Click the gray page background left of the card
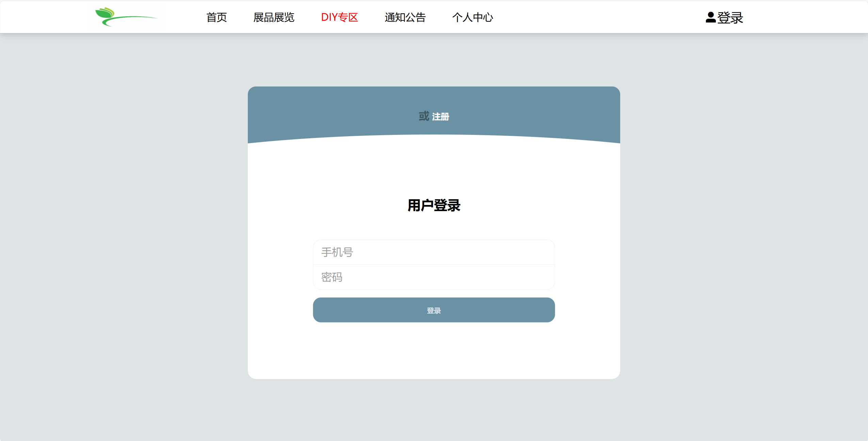868x441 pixels. pyautogui.click(x=123, y=232)
